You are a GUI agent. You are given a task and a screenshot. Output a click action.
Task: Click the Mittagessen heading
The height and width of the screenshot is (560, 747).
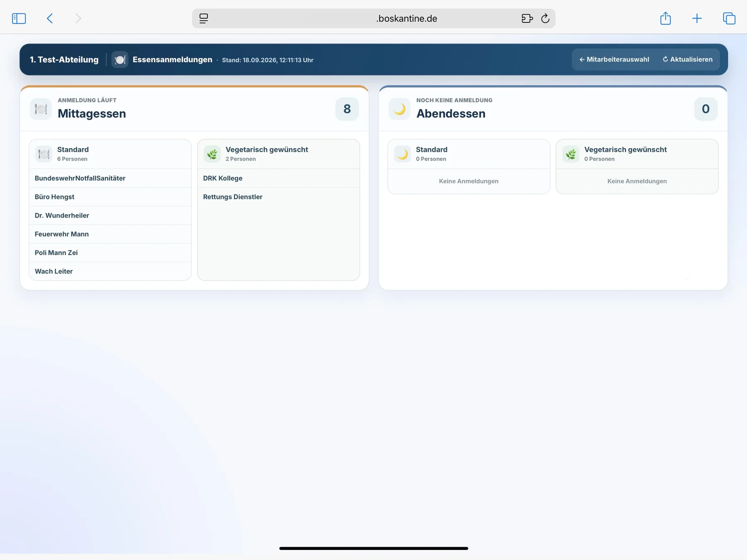(x=92, y=113)
